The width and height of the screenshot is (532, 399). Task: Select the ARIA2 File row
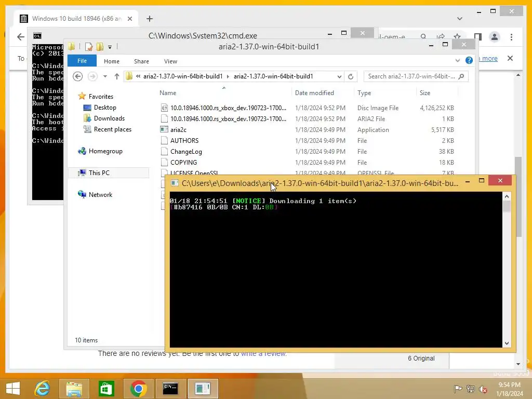(307, 119)
